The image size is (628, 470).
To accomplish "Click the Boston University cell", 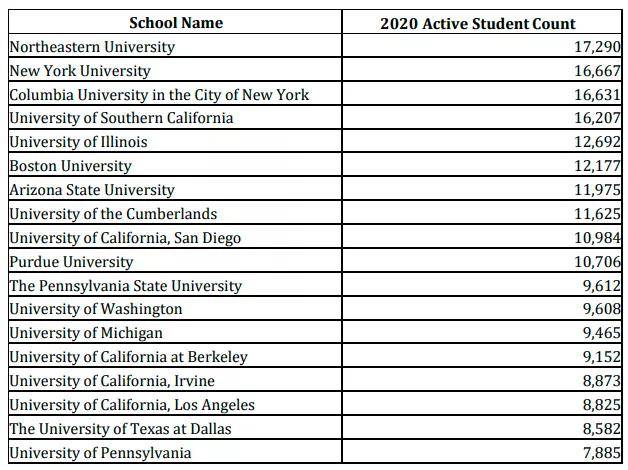I will tap(175, 165).
